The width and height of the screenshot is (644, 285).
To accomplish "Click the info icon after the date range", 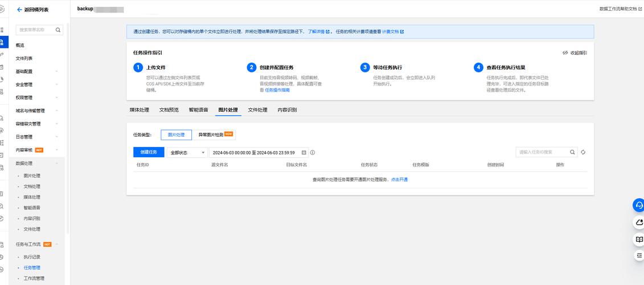I will (313, 153).
